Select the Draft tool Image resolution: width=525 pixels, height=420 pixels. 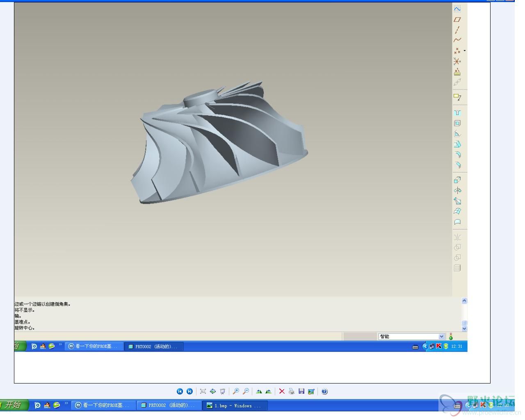tap(457, 144)
